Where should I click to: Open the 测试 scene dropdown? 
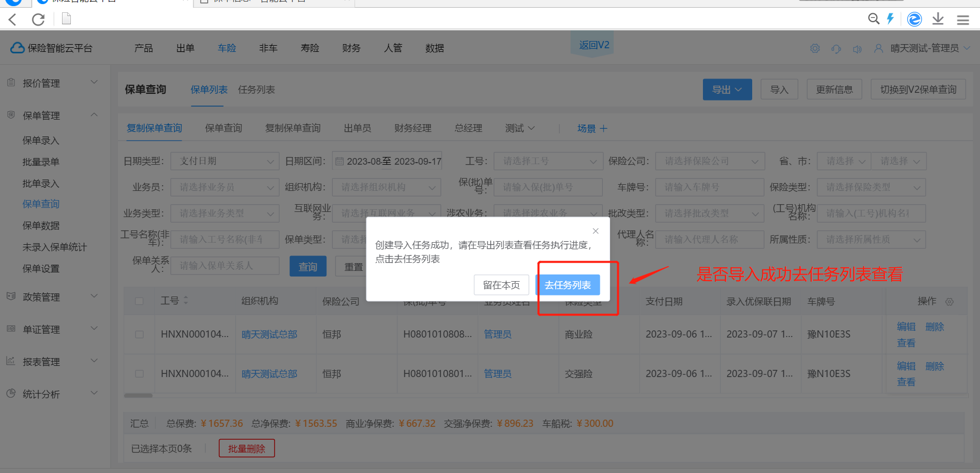coord(520,128)
